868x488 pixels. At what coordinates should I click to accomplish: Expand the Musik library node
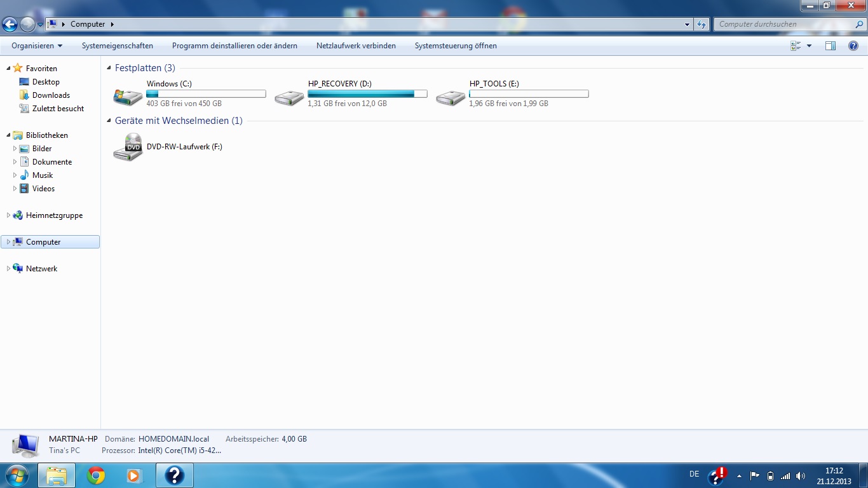click(x=15, y=175)
